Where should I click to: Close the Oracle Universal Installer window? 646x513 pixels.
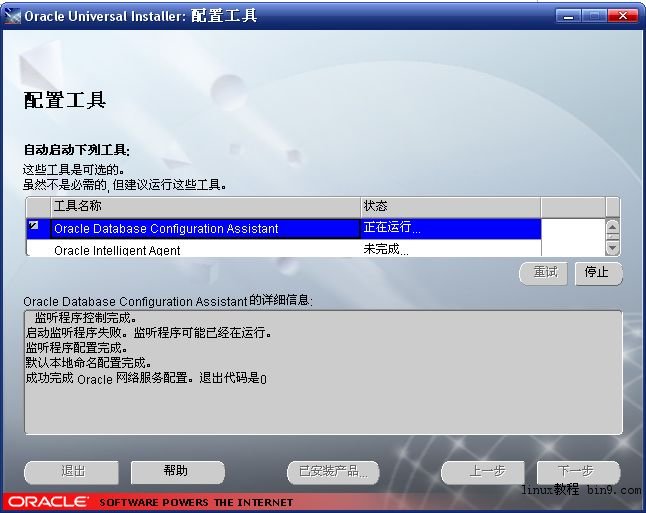[x=623, y=16]
